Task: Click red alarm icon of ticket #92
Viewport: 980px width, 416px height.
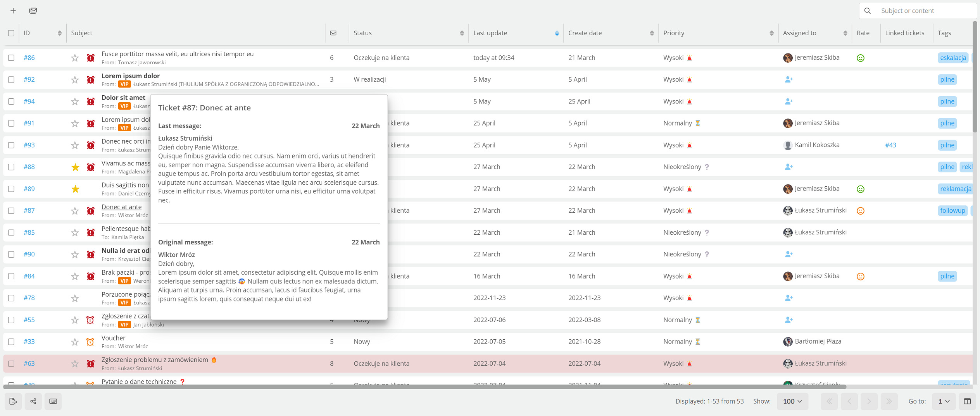Action: (90, 80)
